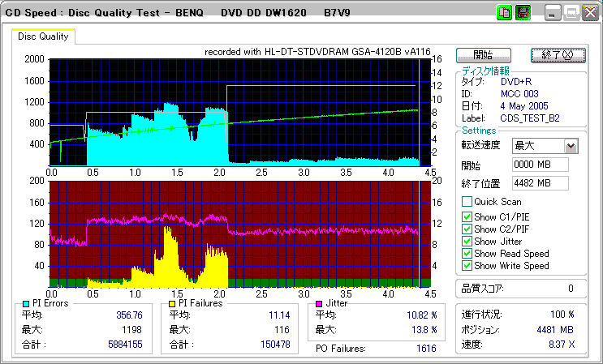Save screenshot with the floppy disk icon

[523, 13]
